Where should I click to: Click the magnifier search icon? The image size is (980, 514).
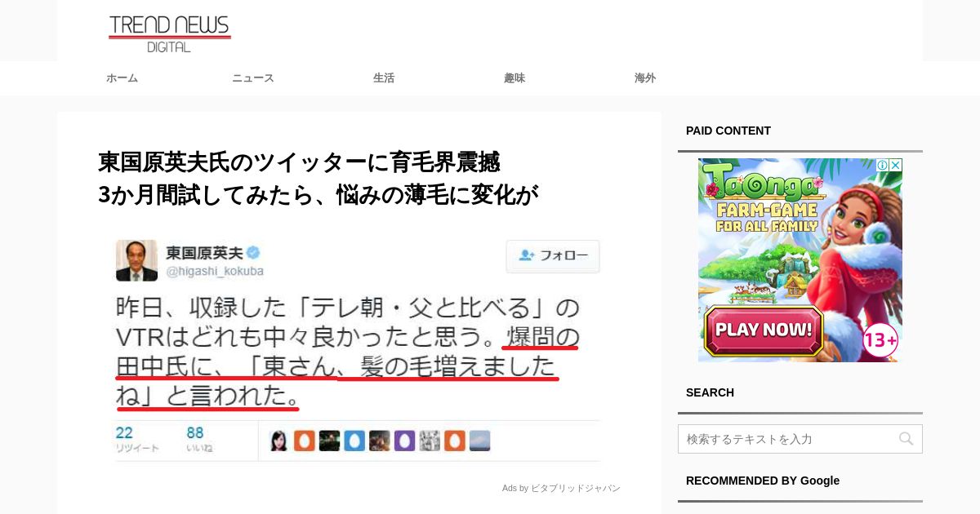click(x=906, y=439)
